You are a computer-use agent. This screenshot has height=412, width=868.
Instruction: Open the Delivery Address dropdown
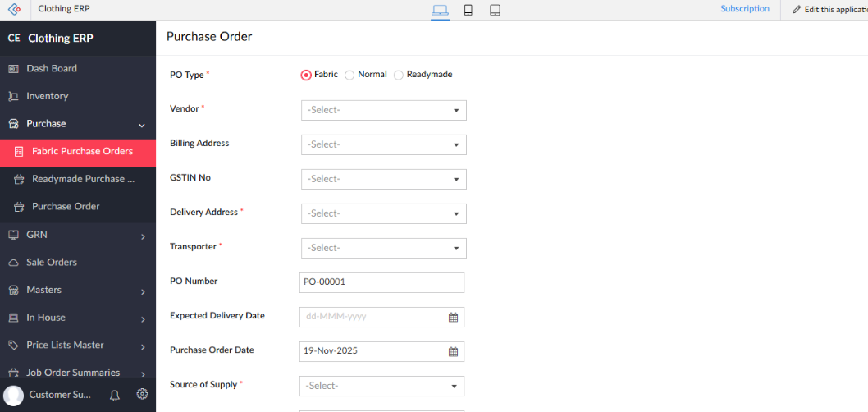point(383,213)
